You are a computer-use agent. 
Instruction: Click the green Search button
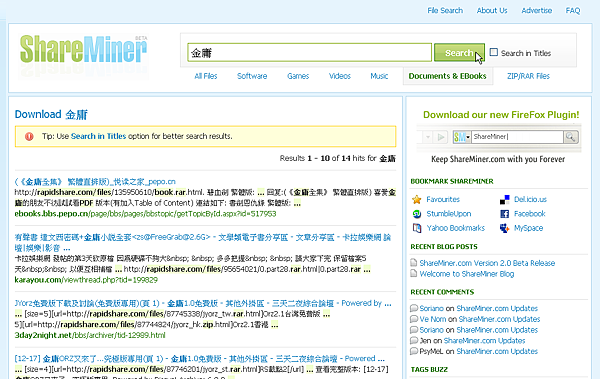tap(459, 52)
